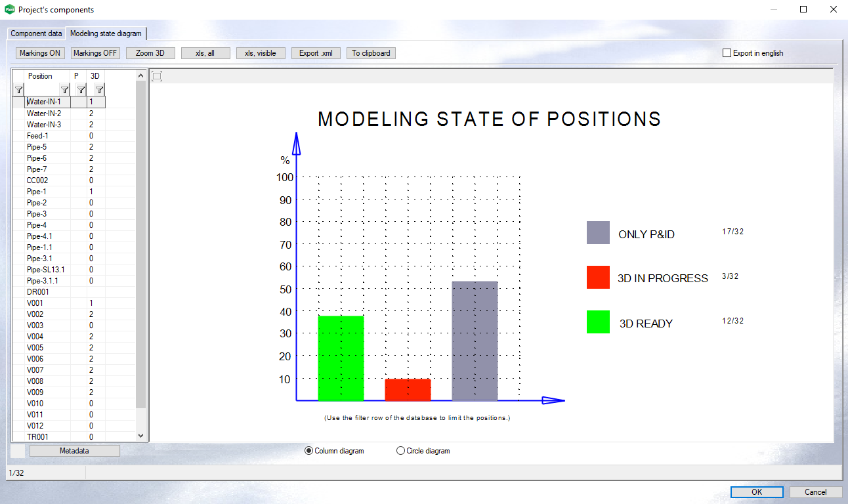This screenshot has height=504, width=848.
Task: Click the P column filter funnel icon
Action: click(x=81, y=90)
